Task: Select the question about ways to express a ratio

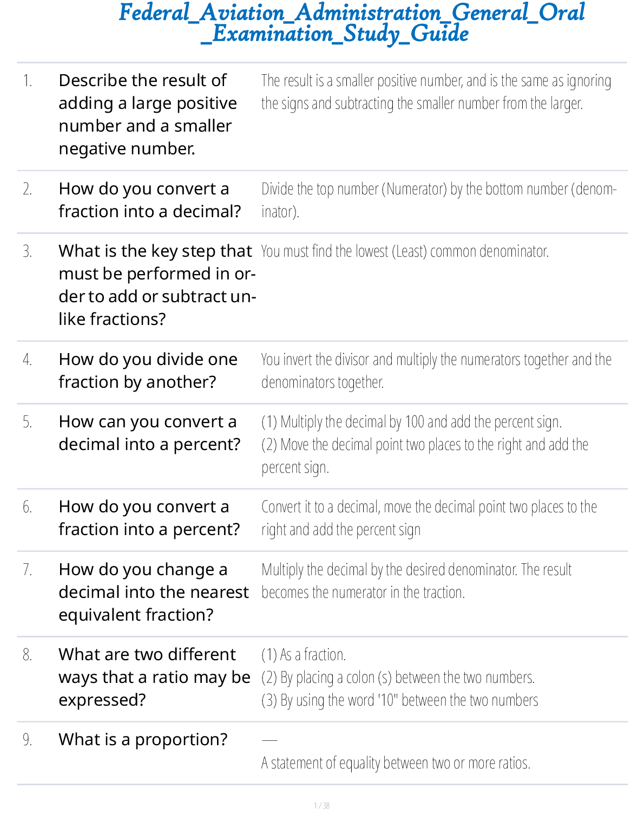Action: pos(154,677)
